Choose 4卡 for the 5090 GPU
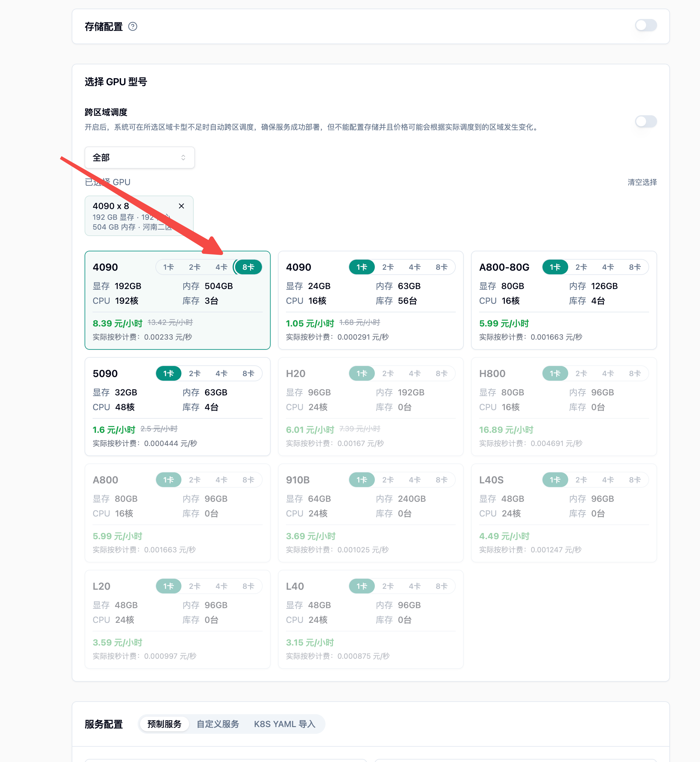 click(x=221, y=374)
